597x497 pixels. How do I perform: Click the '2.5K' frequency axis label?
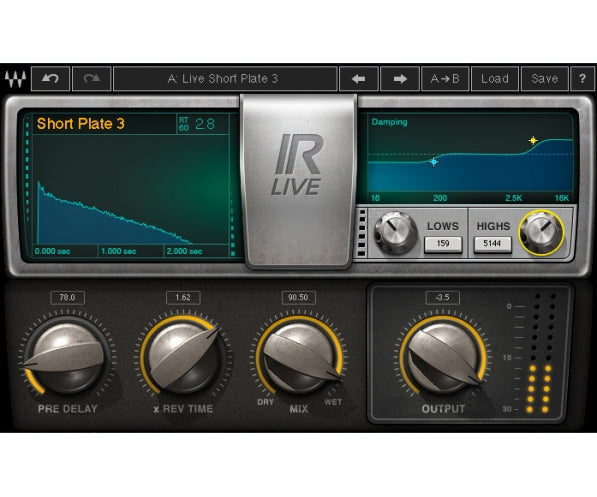[x=514, y=198]
